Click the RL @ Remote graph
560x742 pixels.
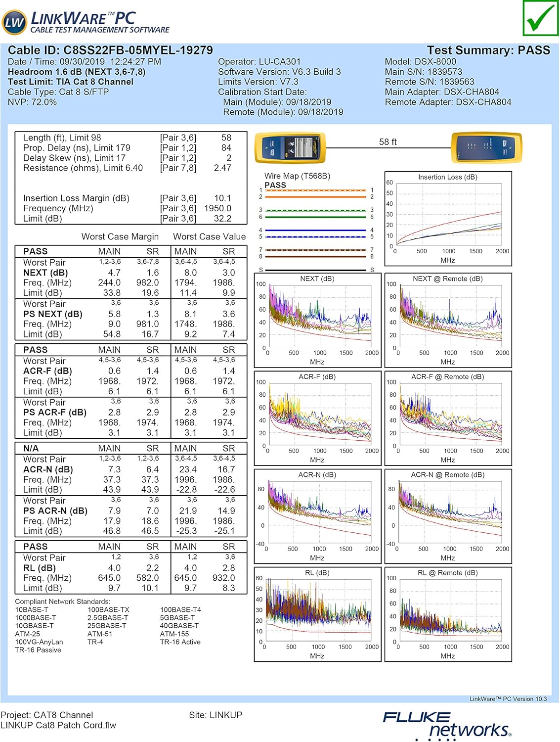coord(448,614)
